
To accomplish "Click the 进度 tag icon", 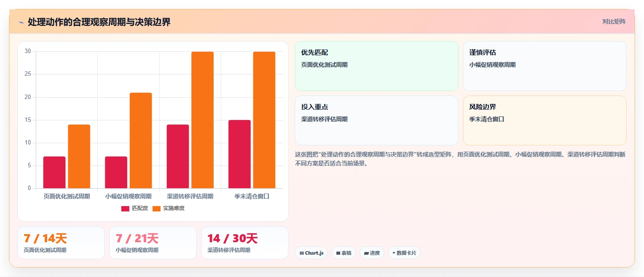I will [x=366, y=253].
